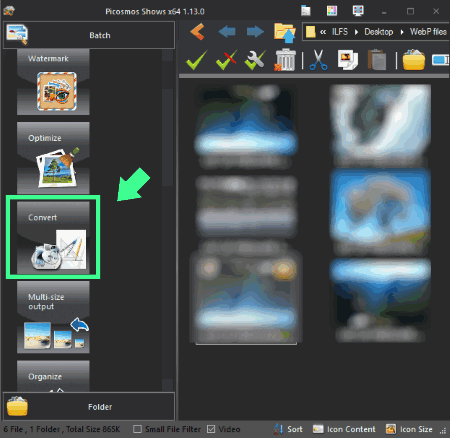Click the Batch header photo icon

17,34
